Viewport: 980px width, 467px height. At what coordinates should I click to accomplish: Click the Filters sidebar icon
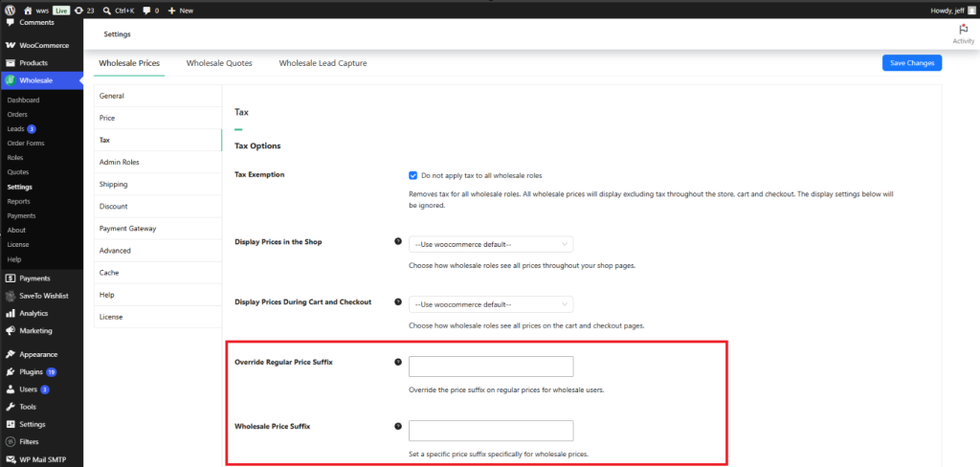coord(10,441)
